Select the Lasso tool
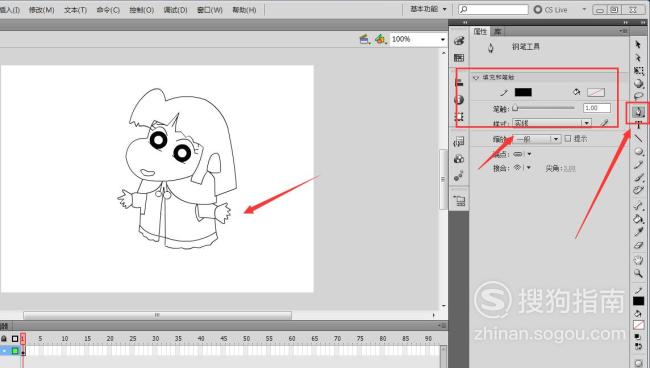Viewport: 650px width, 368px height. click(638, 96)
